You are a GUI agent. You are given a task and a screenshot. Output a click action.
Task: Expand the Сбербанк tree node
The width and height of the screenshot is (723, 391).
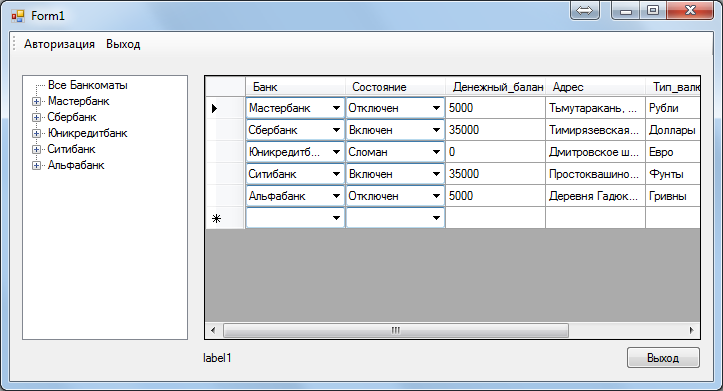[36, 118]
